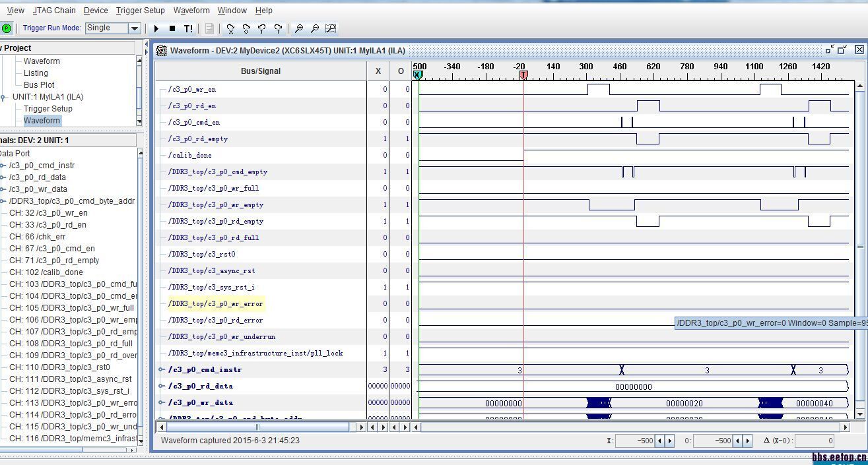Zoom in on the waveform
868x465 pixels.
(299, 28)
